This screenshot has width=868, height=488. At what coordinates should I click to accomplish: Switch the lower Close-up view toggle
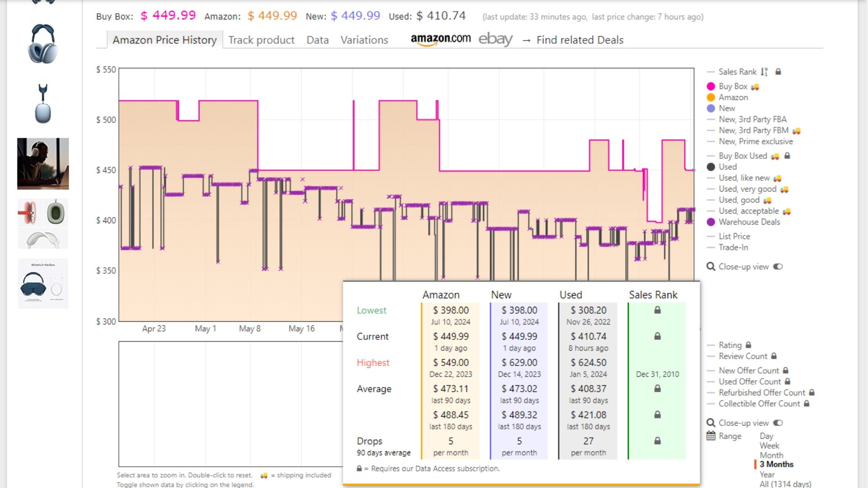778,423
